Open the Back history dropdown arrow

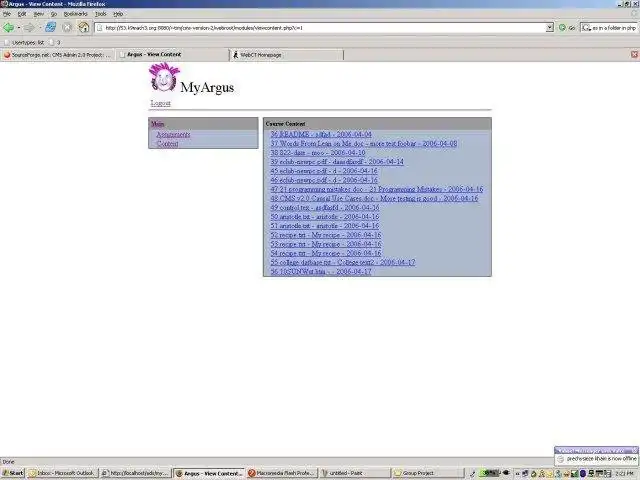coord(19,27)
